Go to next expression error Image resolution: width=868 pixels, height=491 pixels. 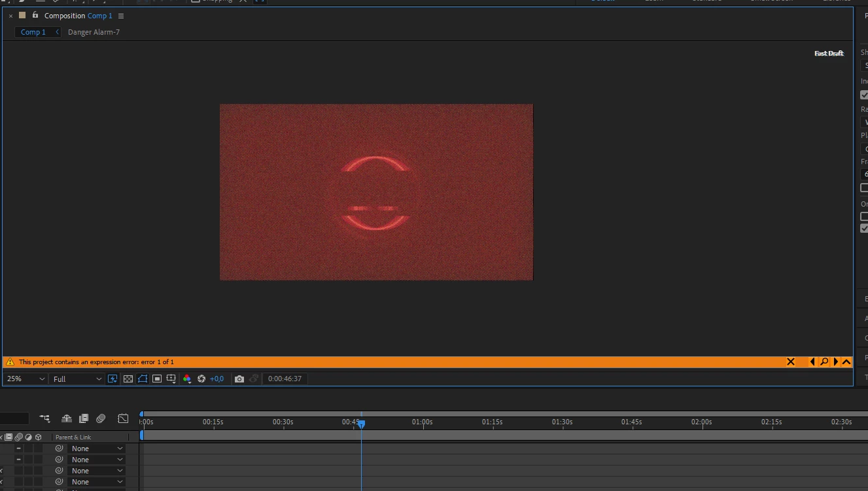tap(835, 362)
